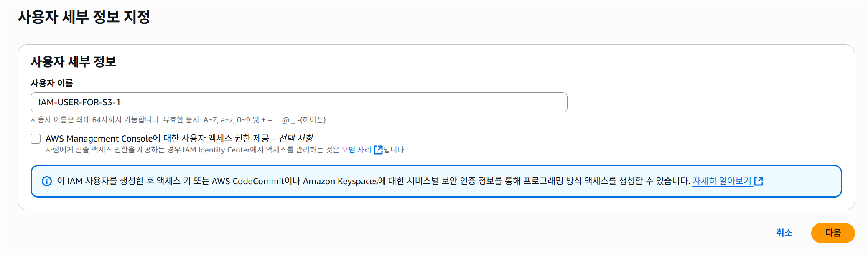Click external link icon beside 모범 사례

click(378, 150)
